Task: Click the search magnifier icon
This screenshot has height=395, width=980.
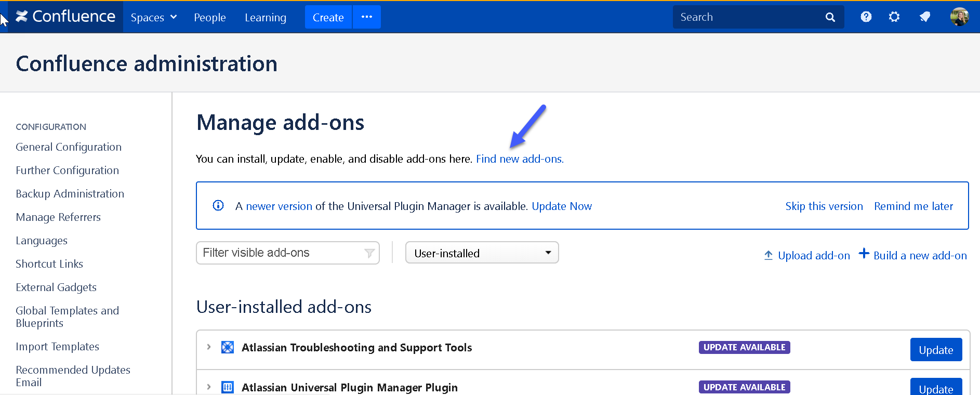Action: tap(830, 17)
